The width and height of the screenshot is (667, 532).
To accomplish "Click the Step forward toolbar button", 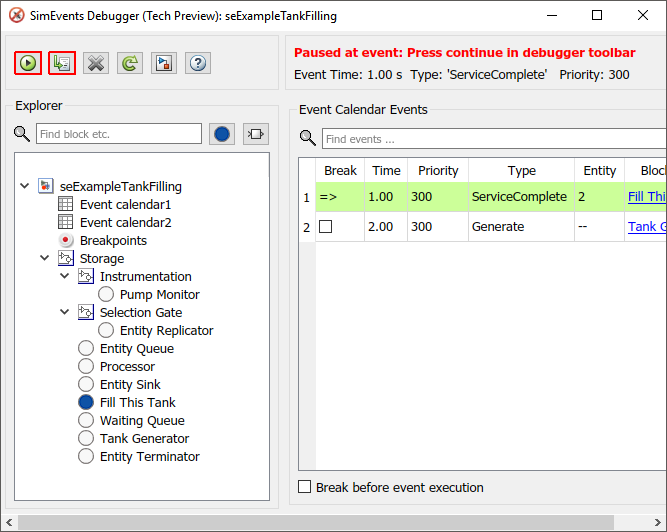I will [x=62, y=63].
